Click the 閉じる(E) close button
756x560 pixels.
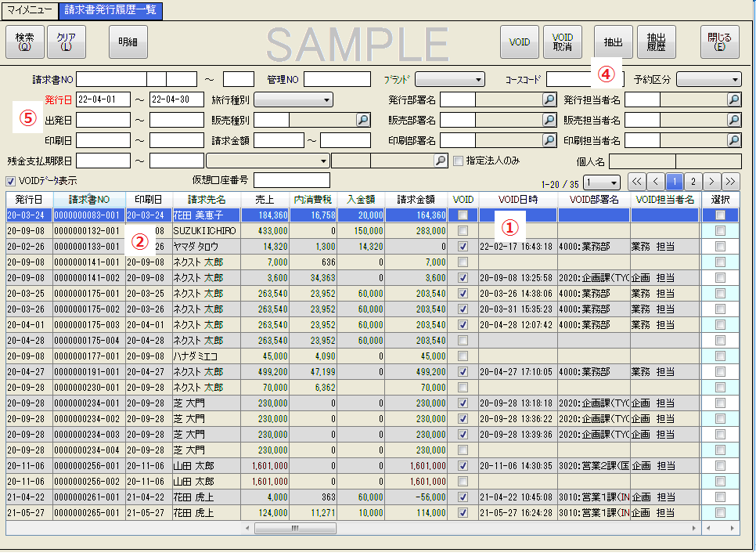pos(720,42)
